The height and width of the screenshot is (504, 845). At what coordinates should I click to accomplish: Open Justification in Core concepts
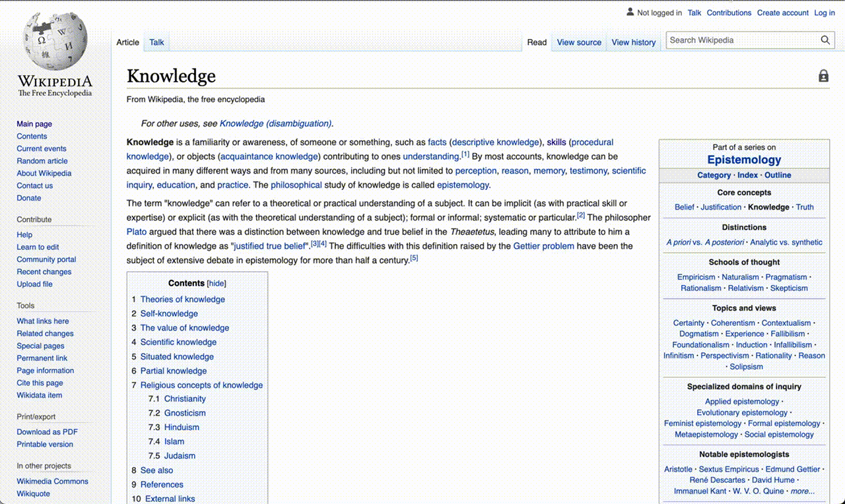coord(721,207)
